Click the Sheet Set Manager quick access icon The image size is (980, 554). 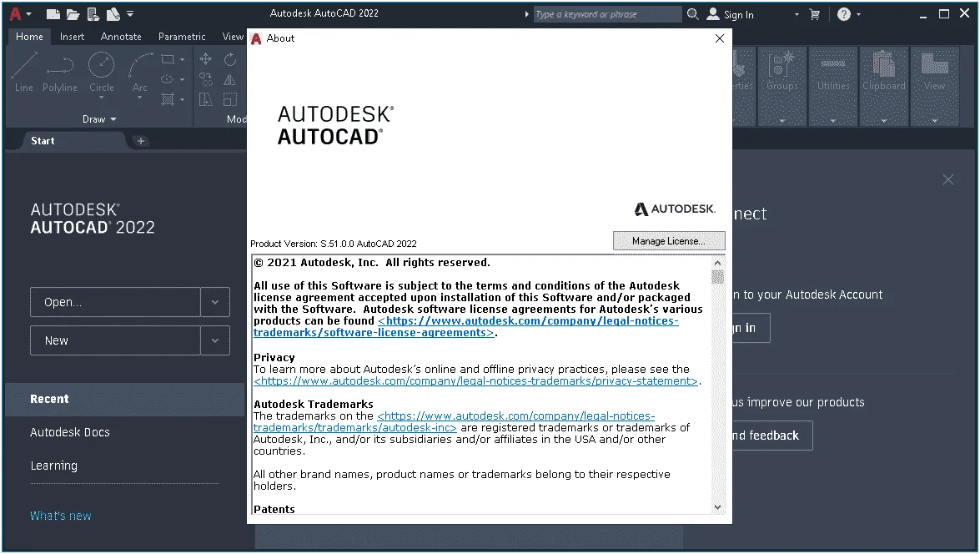click(113, 13)
